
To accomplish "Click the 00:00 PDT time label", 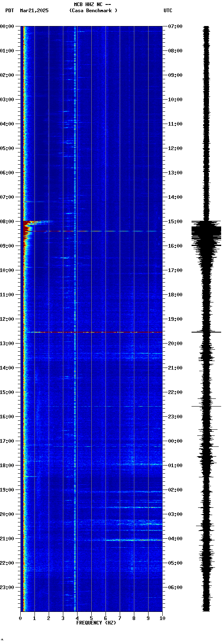I will click(7, 26).
